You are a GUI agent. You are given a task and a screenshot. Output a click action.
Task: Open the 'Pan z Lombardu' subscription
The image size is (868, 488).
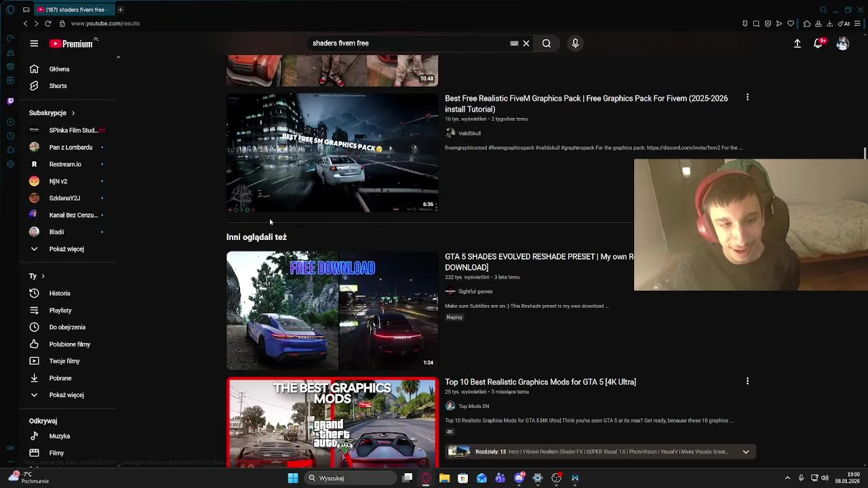point(71,147)
